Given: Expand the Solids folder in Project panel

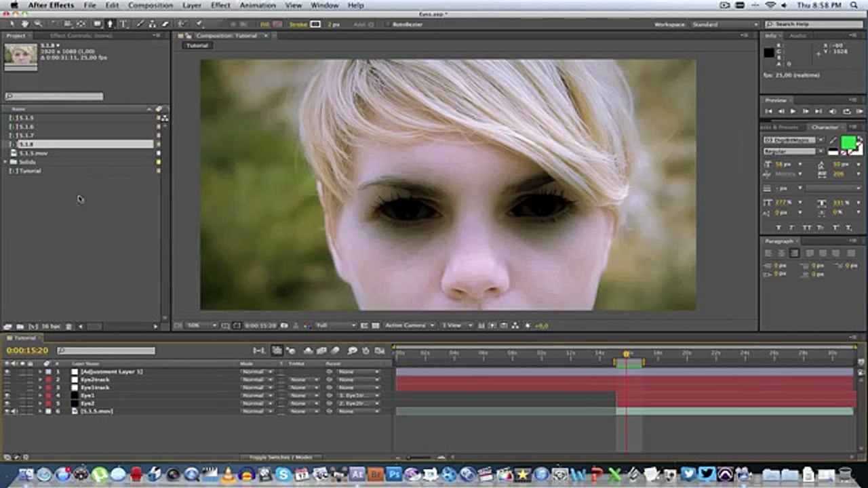Looking at the screenshot, I should tap(6, 162).
